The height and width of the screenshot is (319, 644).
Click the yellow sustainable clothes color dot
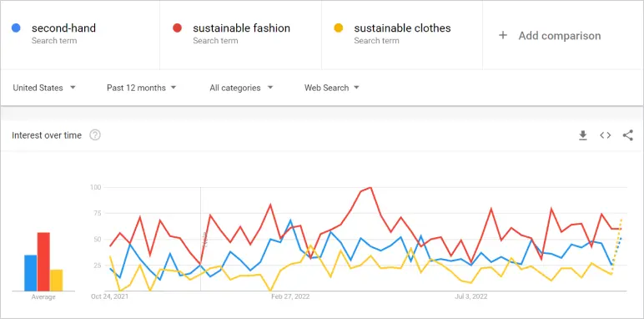click(339, 28)
